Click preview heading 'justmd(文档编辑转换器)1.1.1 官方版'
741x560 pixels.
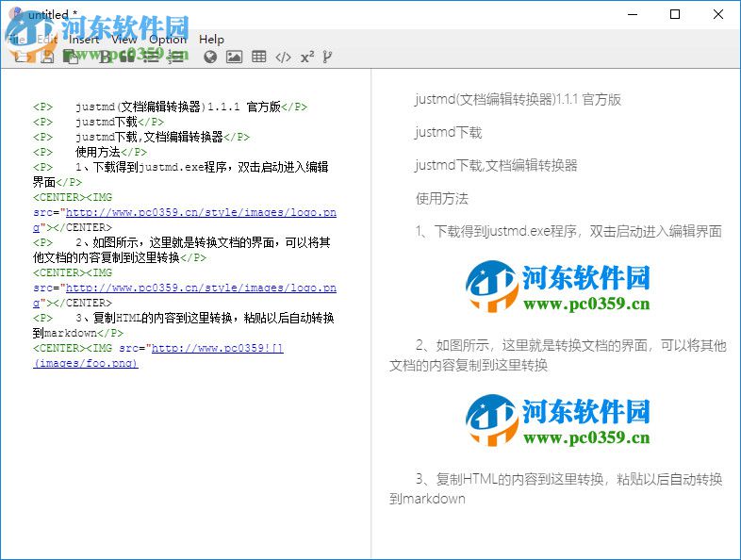[x=518, y=100]
